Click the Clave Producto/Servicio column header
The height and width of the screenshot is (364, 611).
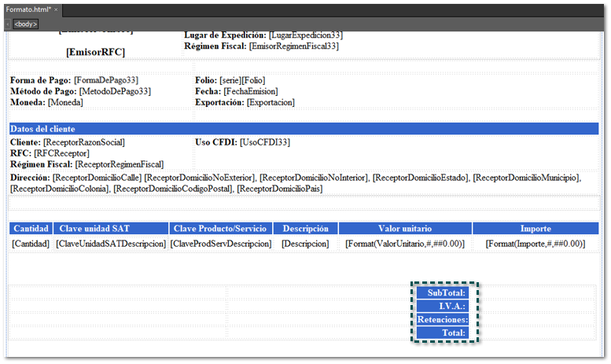219,228
